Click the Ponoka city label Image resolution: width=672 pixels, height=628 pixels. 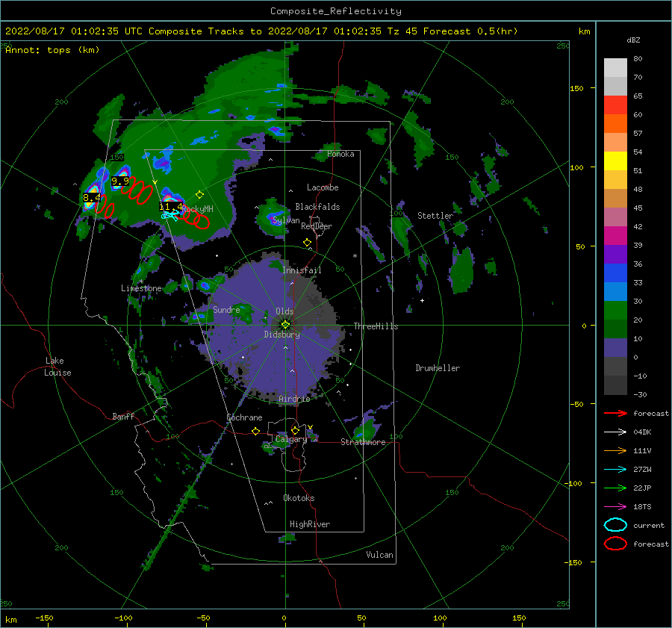pyautogui.click(x=340, y=154)
